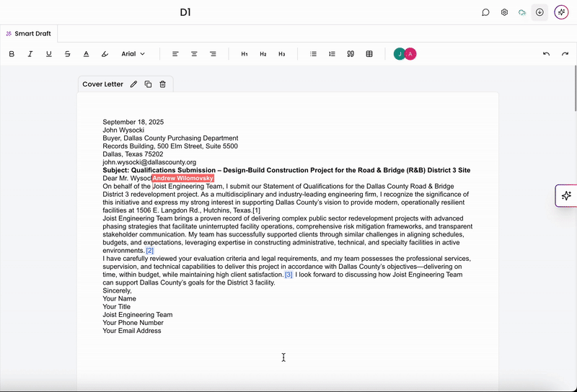577x392 pixels.
Task: Click the Andrew Wilomovsky collaborator cursor label
Action: pyautogui.click(x=183, y=179)
